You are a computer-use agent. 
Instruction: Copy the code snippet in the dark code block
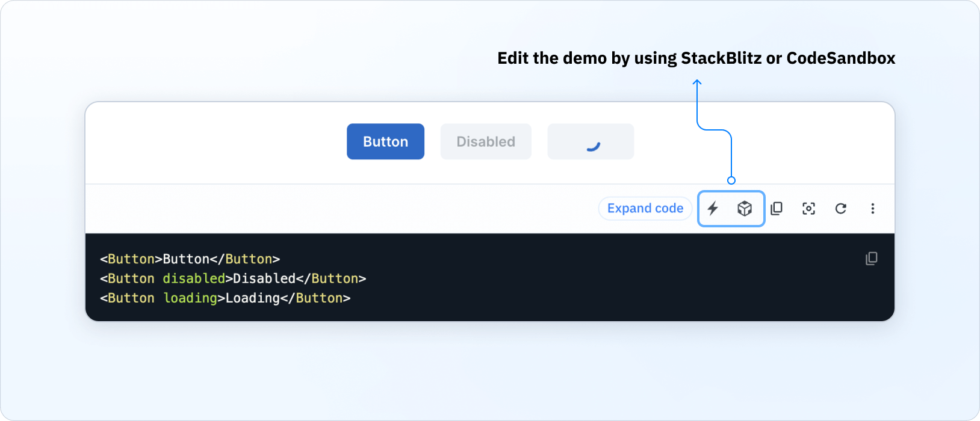(x=872, y=259)
